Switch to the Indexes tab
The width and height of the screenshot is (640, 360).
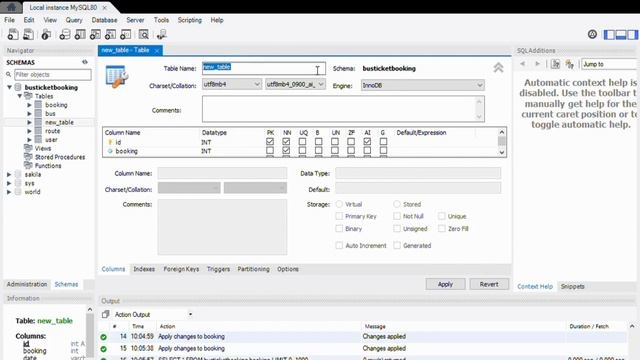click(144, 269)
